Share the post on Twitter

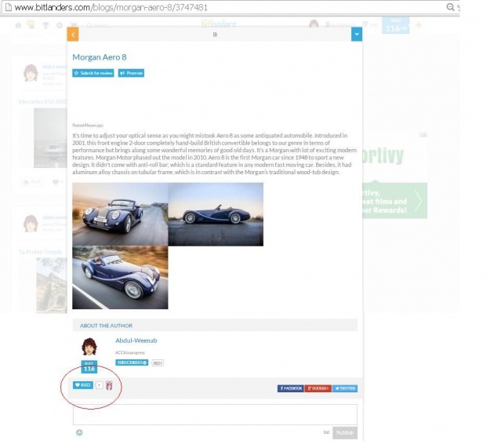[345, 388]
